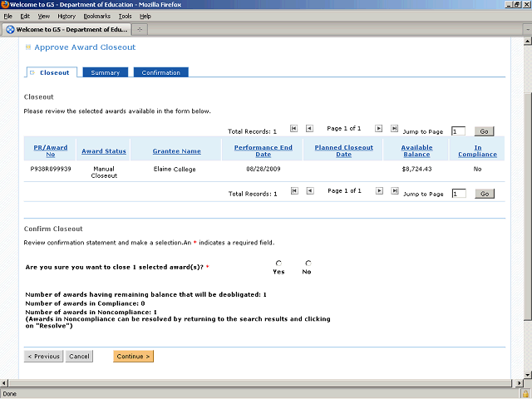Sort by Performance End Date column

tap(263, 151)
